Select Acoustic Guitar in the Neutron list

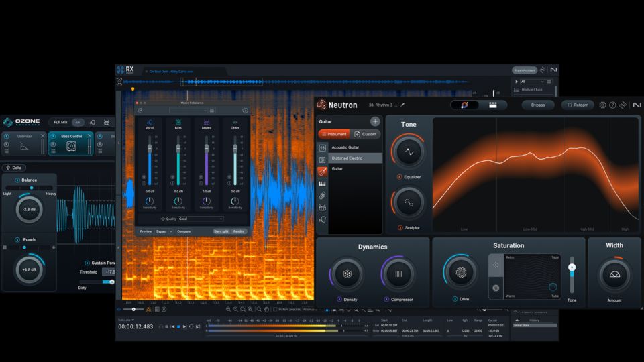point(356,147)
